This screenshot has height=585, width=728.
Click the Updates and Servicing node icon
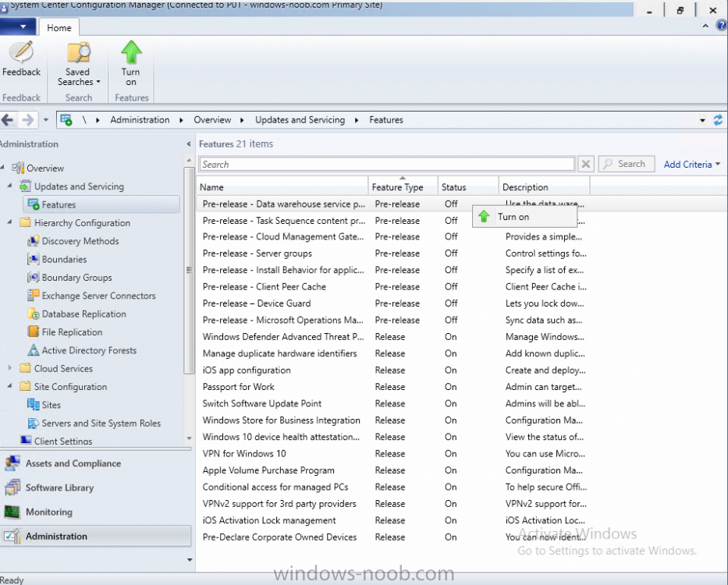pos(25,186)
